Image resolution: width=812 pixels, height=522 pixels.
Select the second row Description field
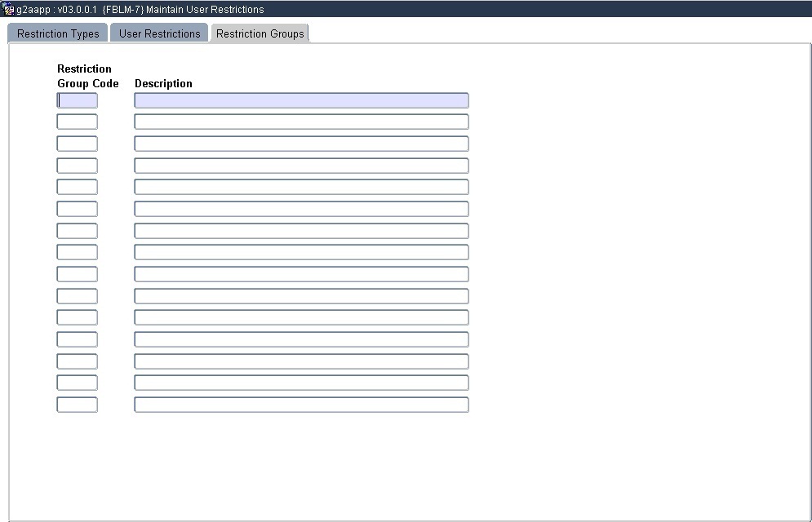(x=301, y=122)
